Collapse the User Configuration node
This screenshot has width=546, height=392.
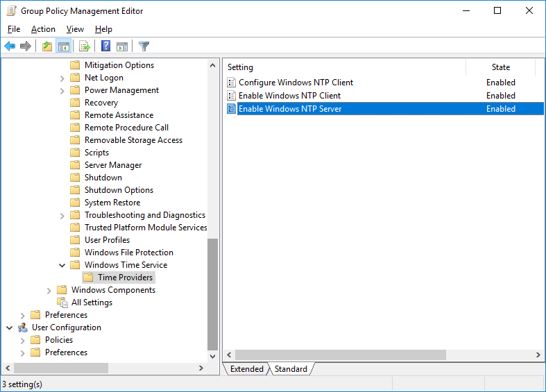tap(10, 327)
